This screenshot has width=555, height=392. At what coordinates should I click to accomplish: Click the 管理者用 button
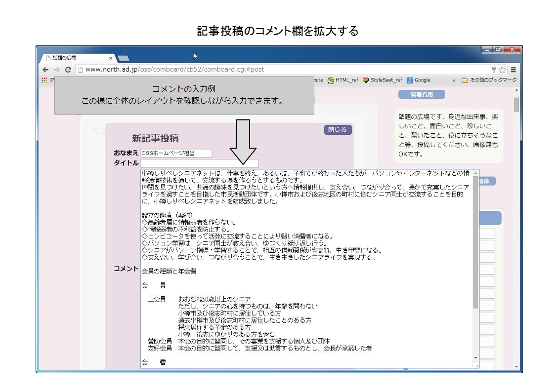422,94
